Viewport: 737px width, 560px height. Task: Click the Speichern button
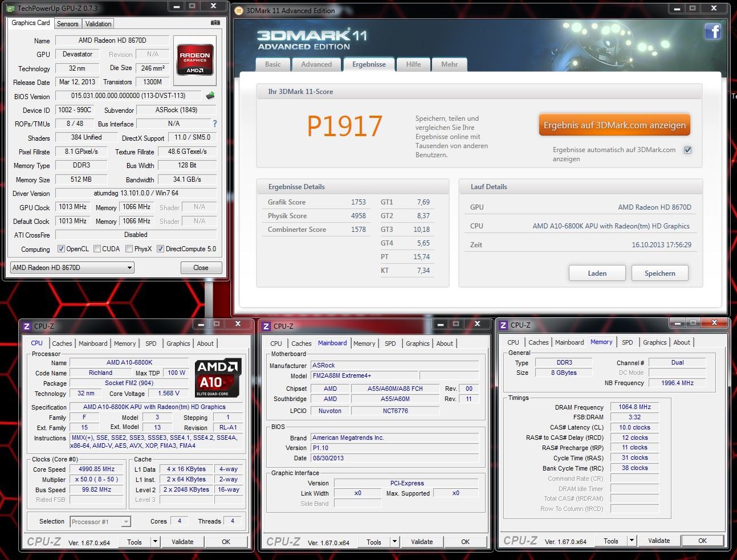pyautogui.click(x=659, y=273)
